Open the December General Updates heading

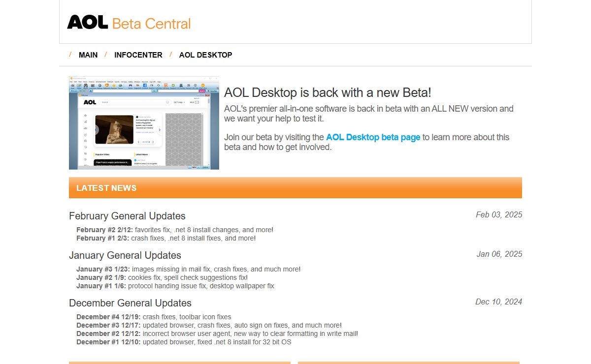130,303
